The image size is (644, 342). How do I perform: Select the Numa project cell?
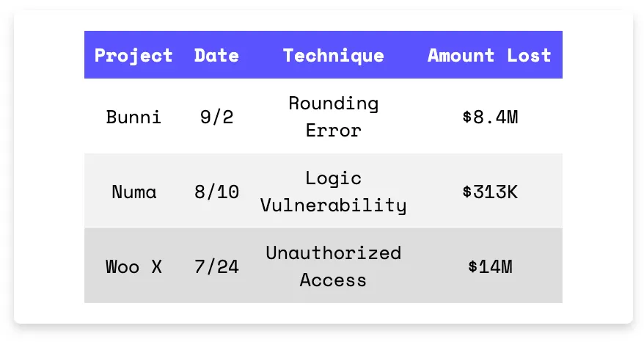pyautogui.click(x=134, y=192)
